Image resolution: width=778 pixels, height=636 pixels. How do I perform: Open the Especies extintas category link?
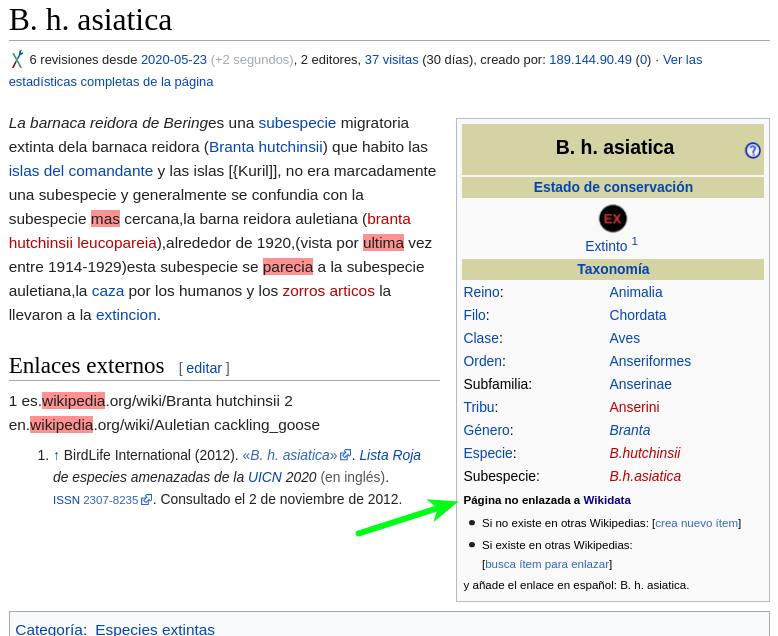155,629
